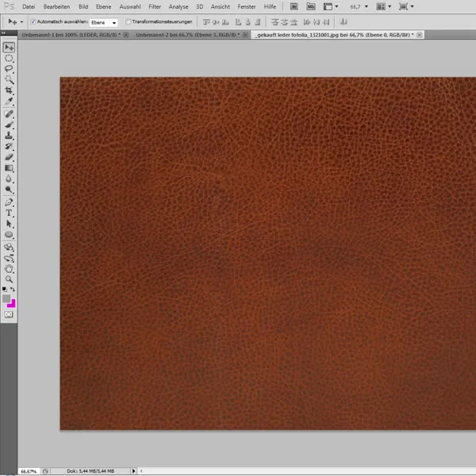Select the Eyedropper tool
This screenshot has height=476, width=476.
click(x=10, y=102)
